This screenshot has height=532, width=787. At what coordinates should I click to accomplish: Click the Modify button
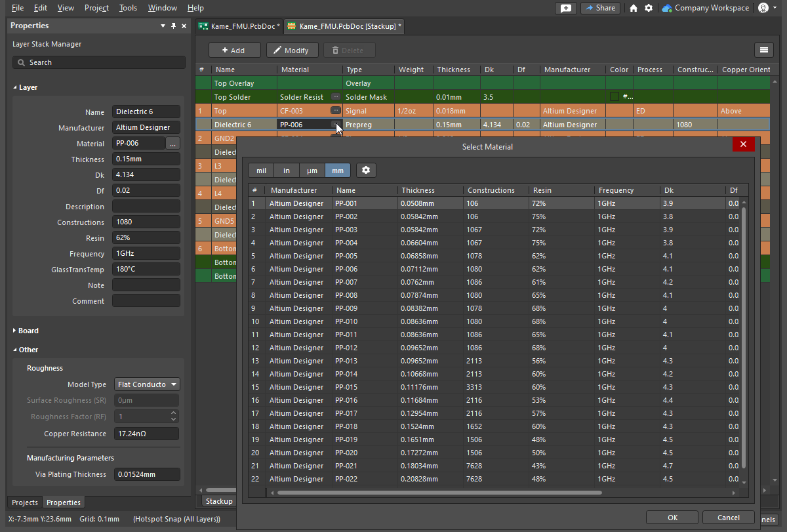[292, 51]
